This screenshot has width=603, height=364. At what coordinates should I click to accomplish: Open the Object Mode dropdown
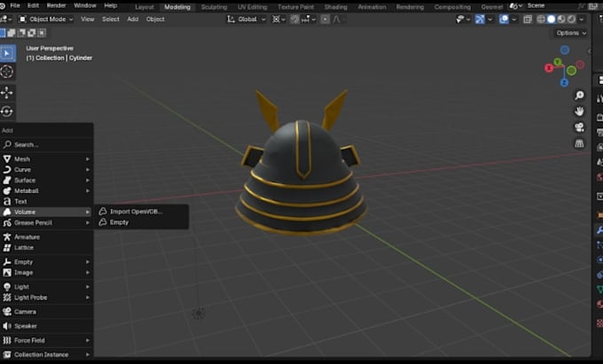click(x=45, y=19)
